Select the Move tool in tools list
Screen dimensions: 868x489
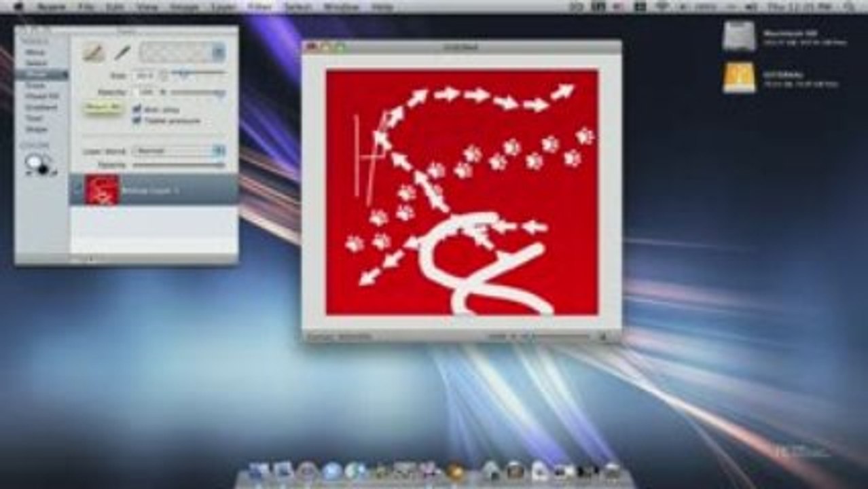[x=37, y=52]
